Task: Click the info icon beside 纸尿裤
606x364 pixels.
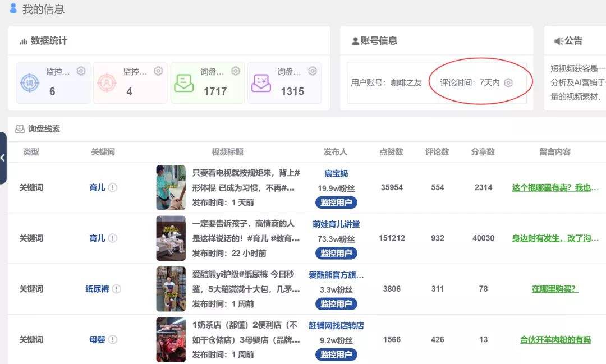Action: [x=116, y=289]
